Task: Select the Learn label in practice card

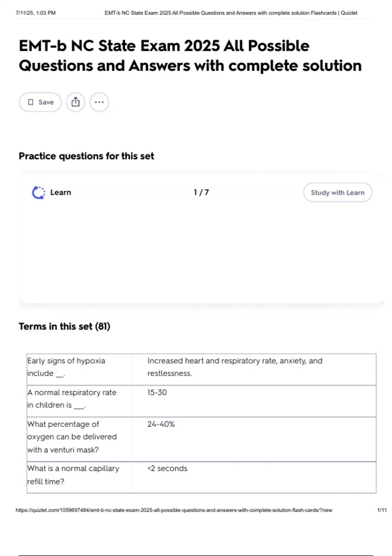Action: [x=61, y=193]
